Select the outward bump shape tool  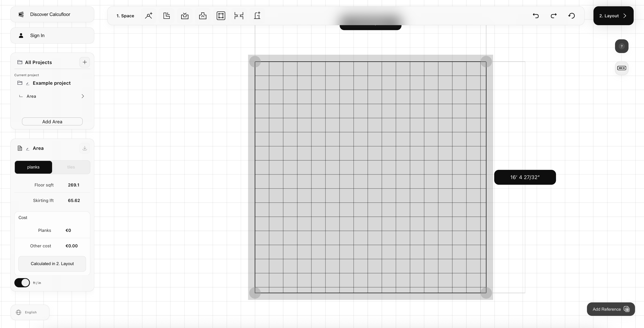coord(203,16)
